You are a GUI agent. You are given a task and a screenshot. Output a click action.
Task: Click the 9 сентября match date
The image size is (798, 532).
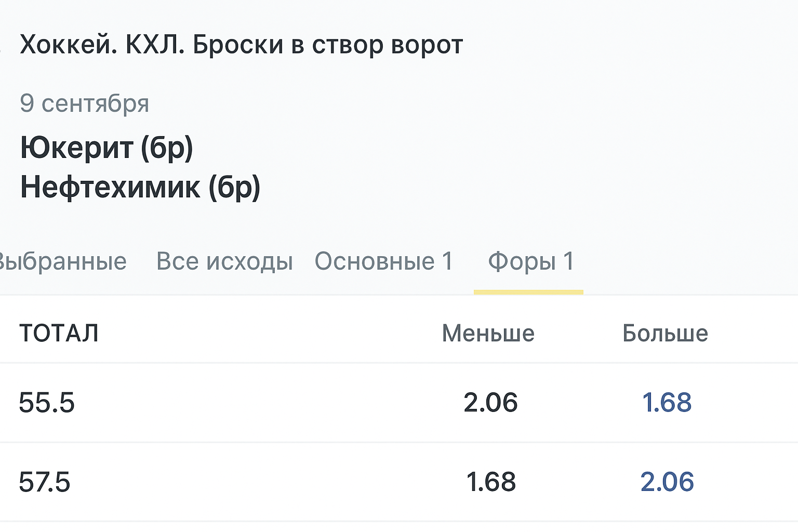[x=85, y=103]
